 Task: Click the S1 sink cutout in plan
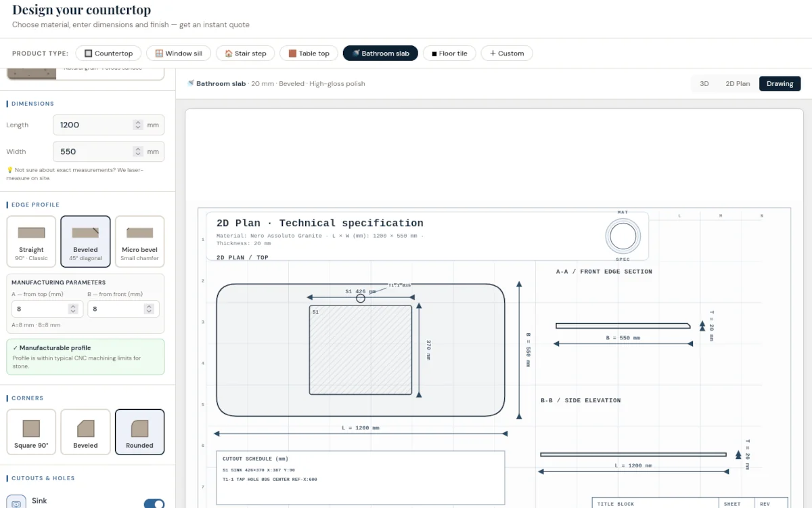point(361,350)
